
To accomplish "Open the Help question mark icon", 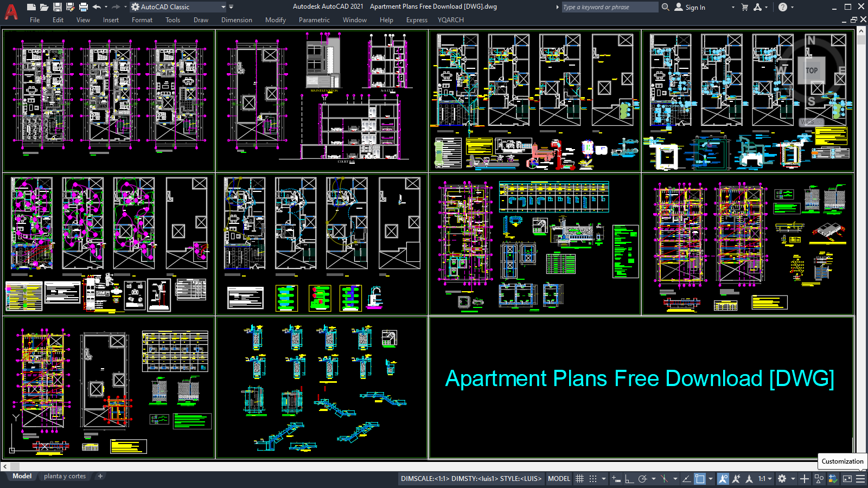I will point(782,7).
